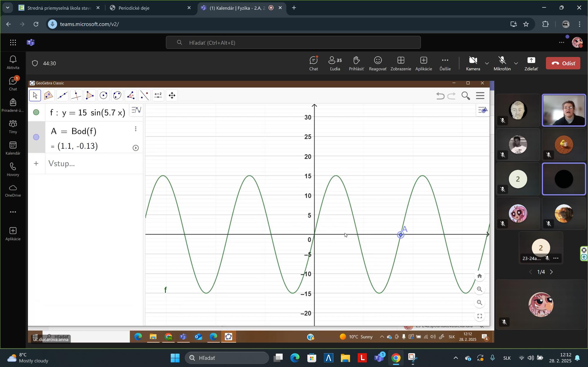Click the Zdieľať share button
588x367 pixels.
531,63
